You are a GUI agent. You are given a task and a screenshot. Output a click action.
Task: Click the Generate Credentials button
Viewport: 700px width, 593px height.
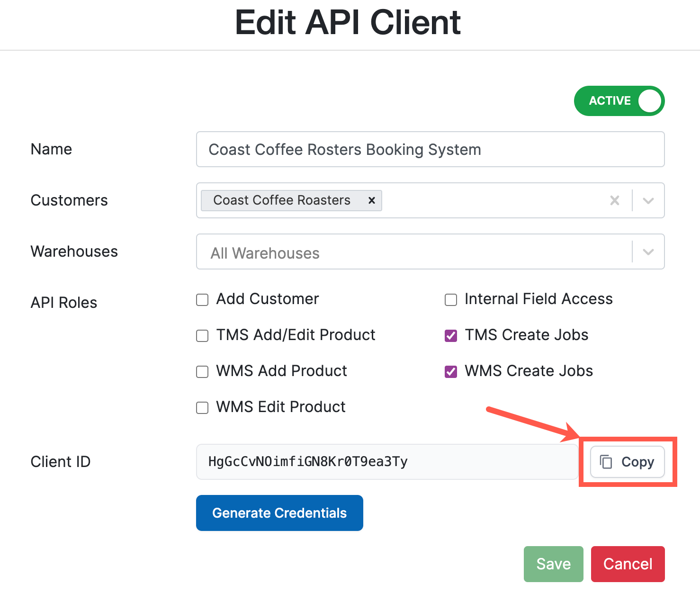click(279, 512)
